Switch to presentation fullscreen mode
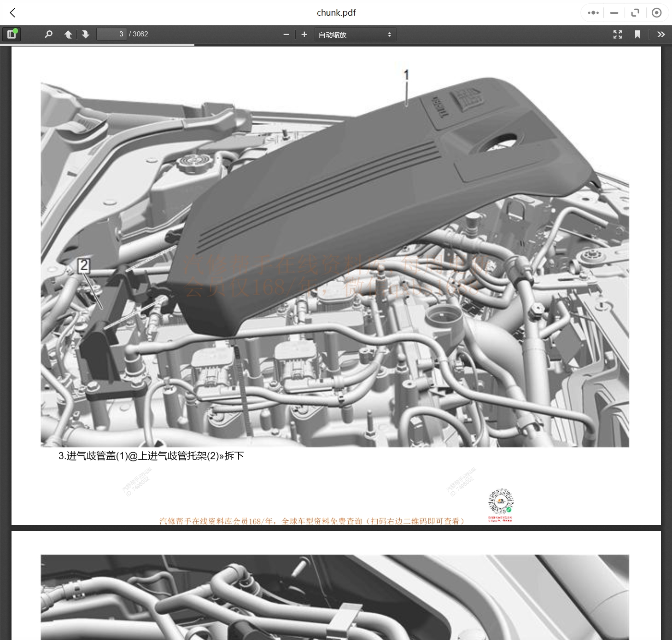The height and width of the screenshot is (640, 672). point(617,35)
